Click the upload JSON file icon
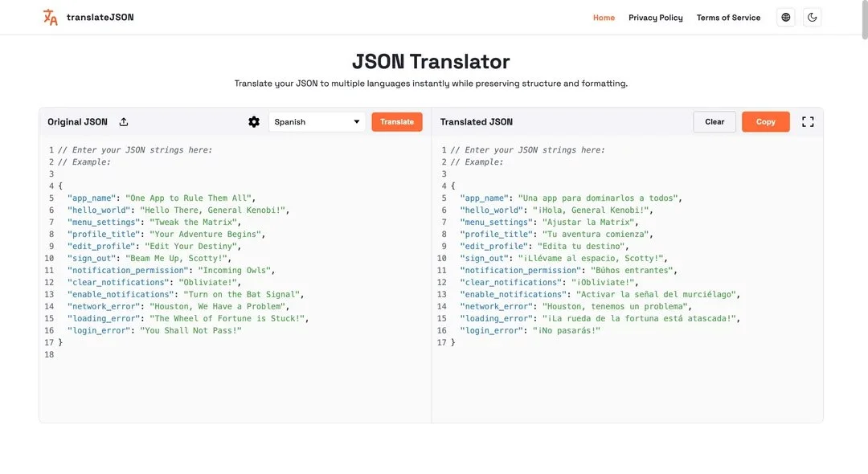Image resolution: width=868 pixels, height=474 pixels. [x=124, y=122]
